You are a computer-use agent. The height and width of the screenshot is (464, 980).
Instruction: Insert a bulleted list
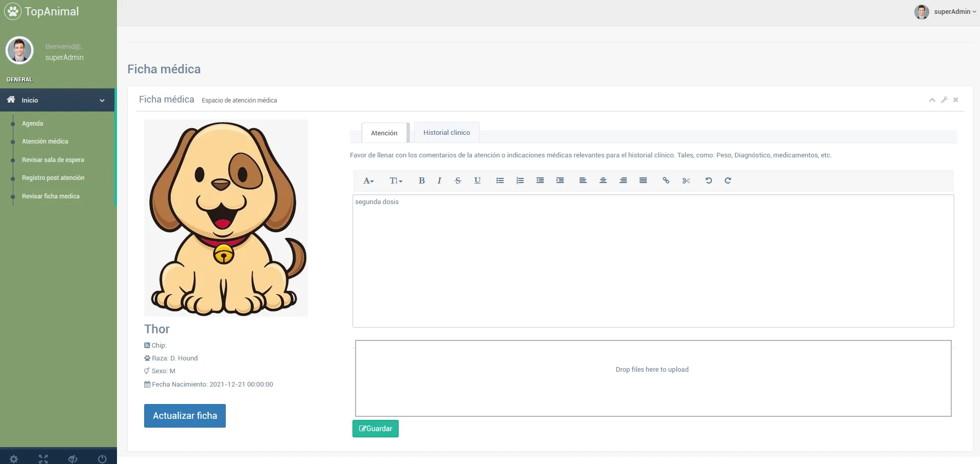coord(500,180)
